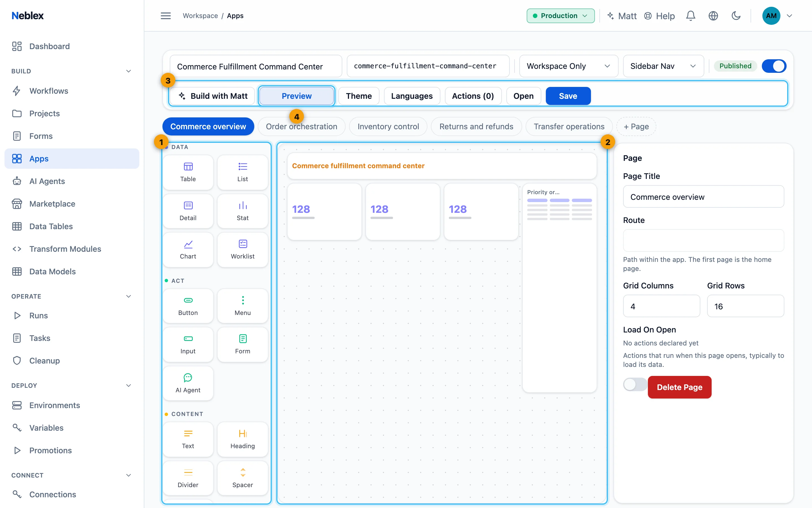
Task: Toggle the Published switch off
Action: (x=774, y=66)
